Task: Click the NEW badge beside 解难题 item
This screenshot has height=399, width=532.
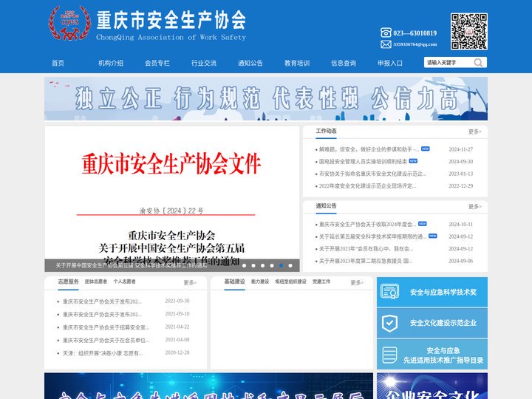Action: (x=425, y=149)
